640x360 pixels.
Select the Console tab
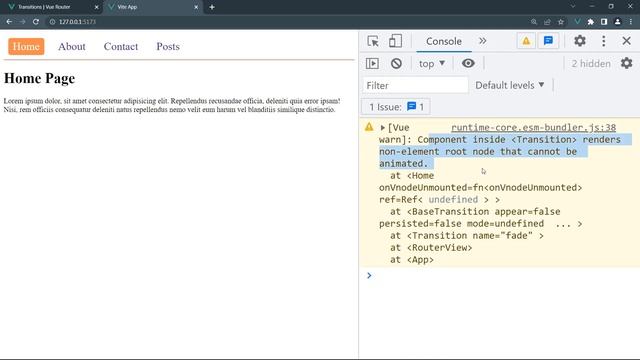(444, 41)
